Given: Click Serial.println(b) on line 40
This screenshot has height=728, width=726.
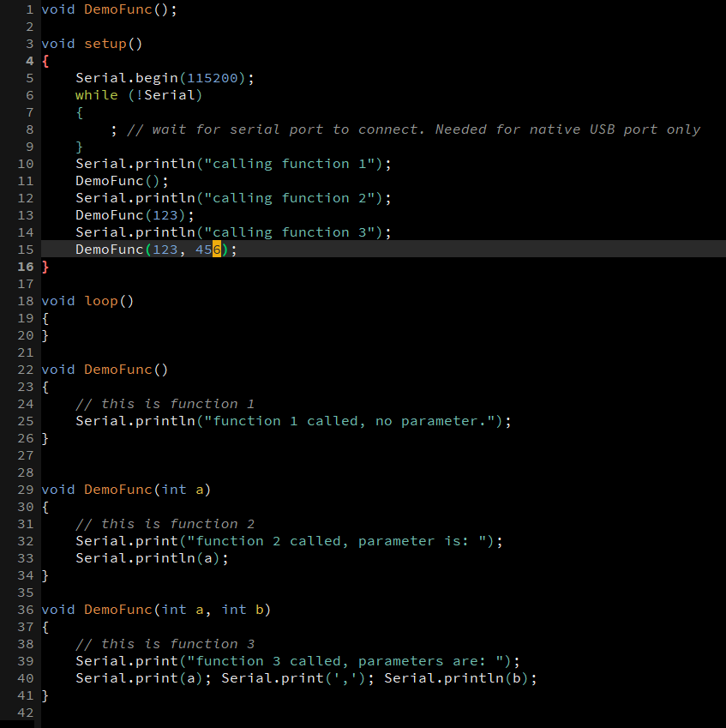Looking at the screenshot, I should click(x=460, y=679).
